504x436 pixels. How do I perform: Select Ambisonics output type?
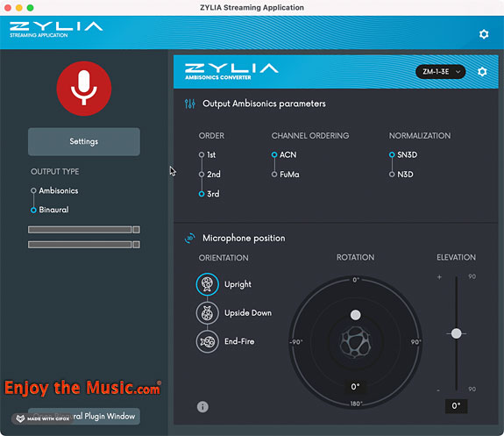[54, 191]
